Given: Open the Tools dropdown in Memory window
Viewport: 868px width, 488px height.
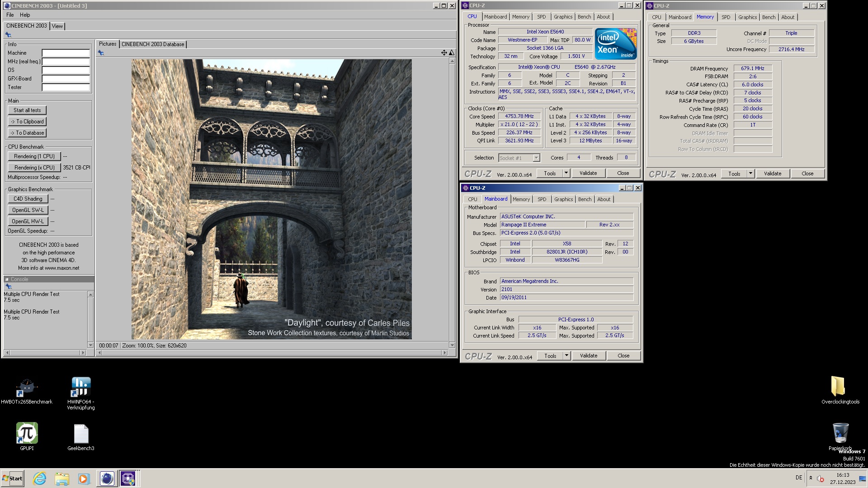Looking at the screenshot, I should (x=750, y=174).
